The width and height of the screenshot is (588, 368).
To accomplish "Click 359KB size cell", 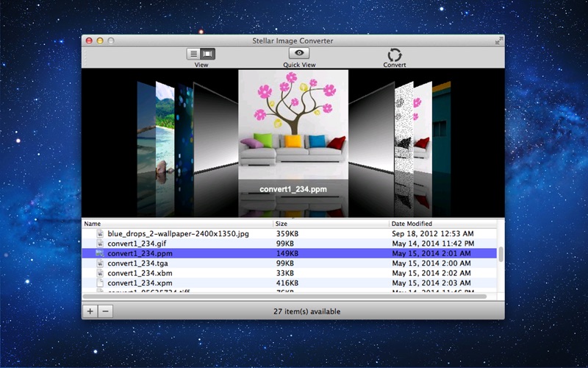I will coord(287,233).
